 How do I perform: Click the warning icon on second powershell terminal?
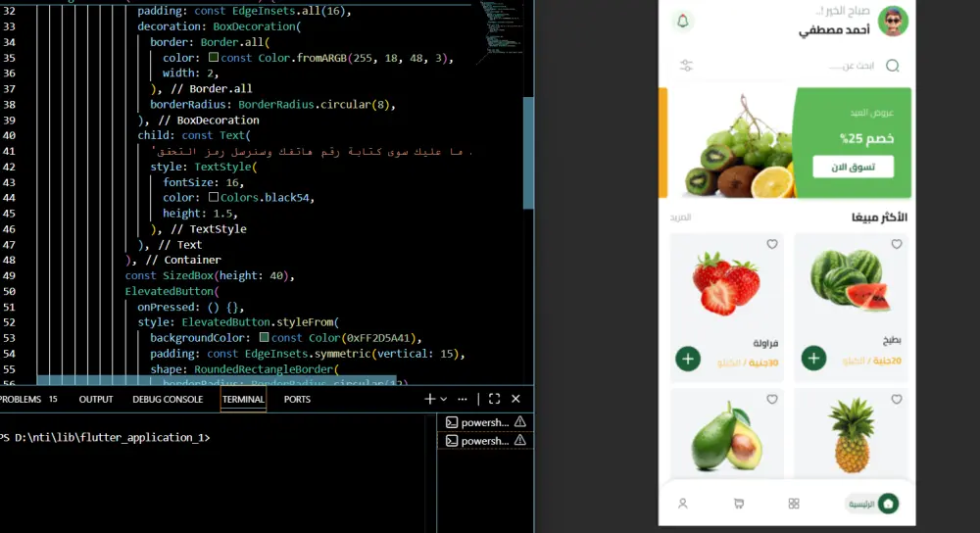(520, 441)
